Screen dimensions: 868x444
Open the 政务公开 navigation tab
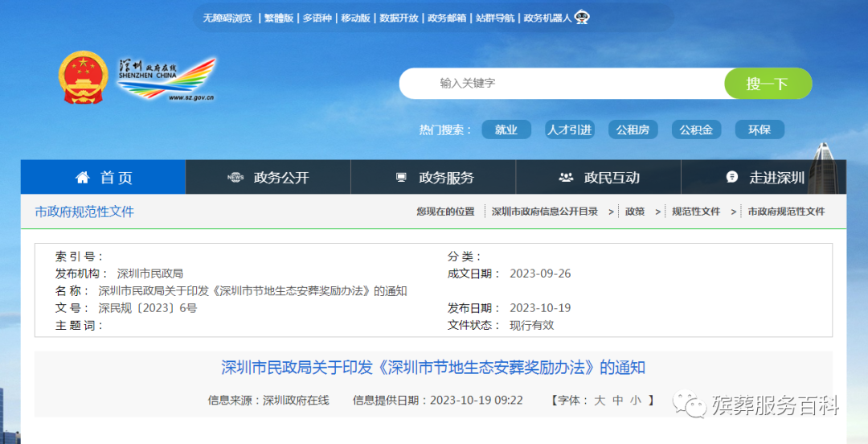tap(280, 178)
